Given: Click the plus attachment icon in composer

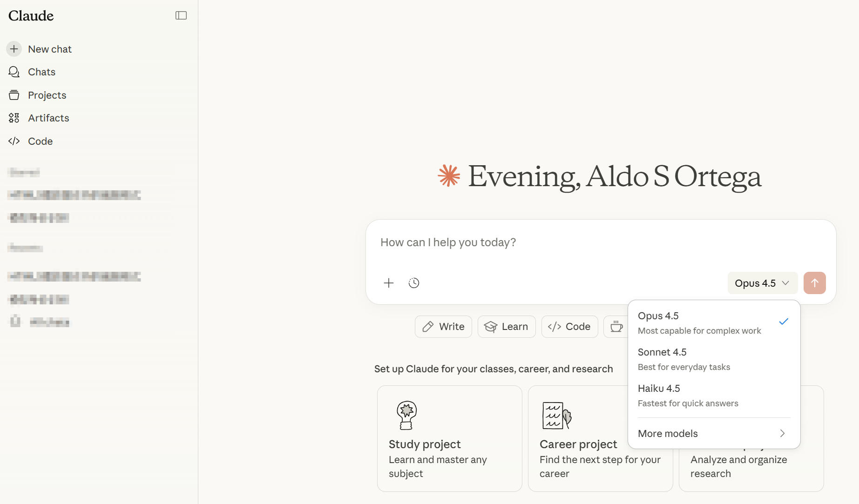Looking at the screenshot, I should point(389,283).
